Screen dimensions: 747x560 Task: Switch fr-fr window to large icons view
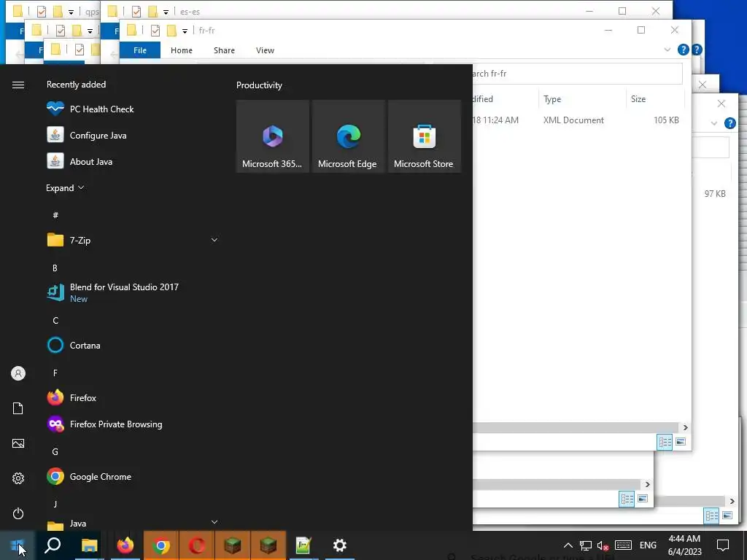681,442
